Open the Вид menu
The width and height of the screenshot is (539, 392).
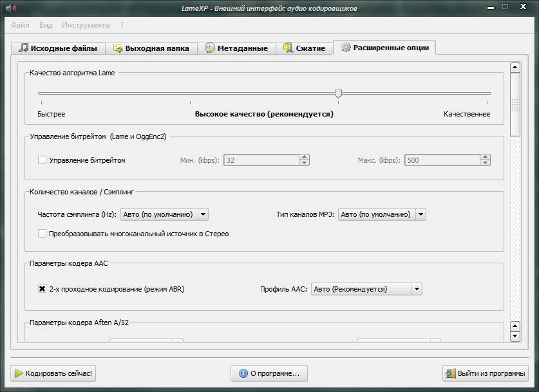(x=45, y=25)
